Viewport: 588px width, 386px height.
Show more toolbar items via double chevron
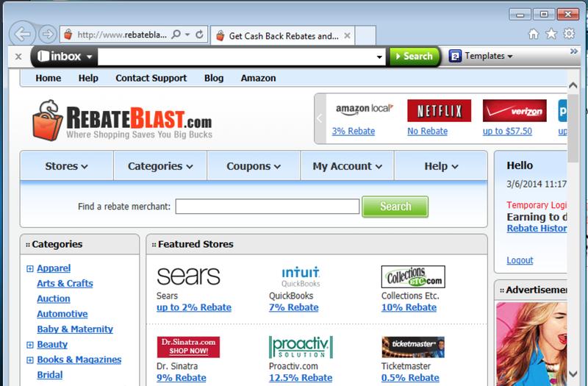click(x=574, y=51)
